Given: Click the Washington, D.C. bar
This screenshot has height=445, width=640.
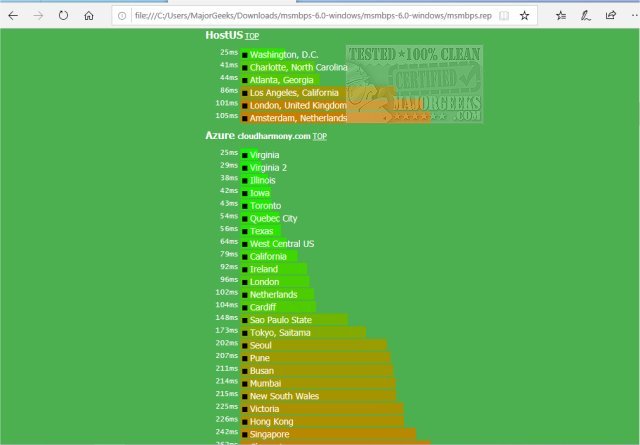Looking at the screenshot, I should tap(262, 54).
